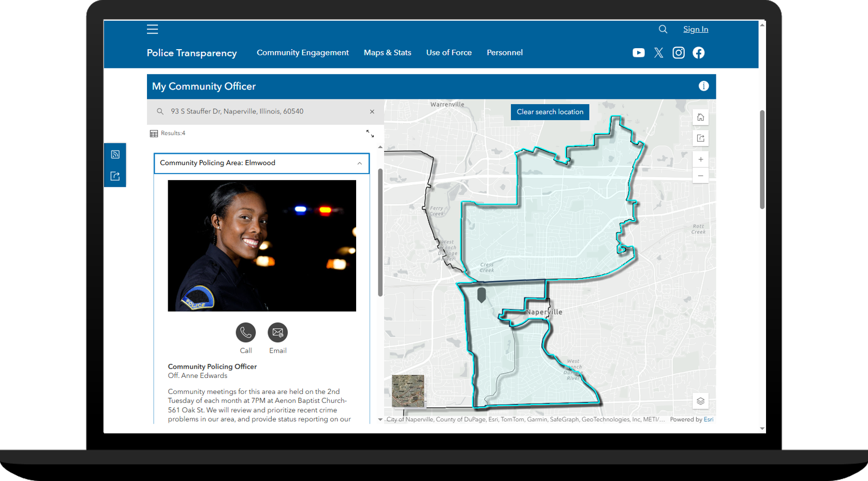
Task: Click the Results:4 count text
Action: tap(173, 134)
